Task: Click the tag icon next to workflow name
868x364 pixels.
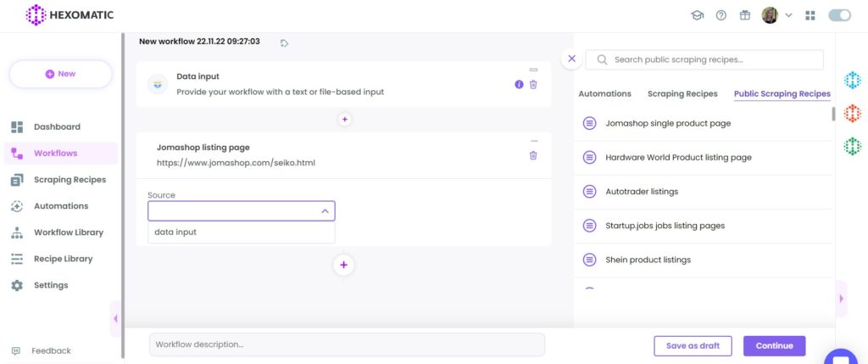Action: click(285, 42)
